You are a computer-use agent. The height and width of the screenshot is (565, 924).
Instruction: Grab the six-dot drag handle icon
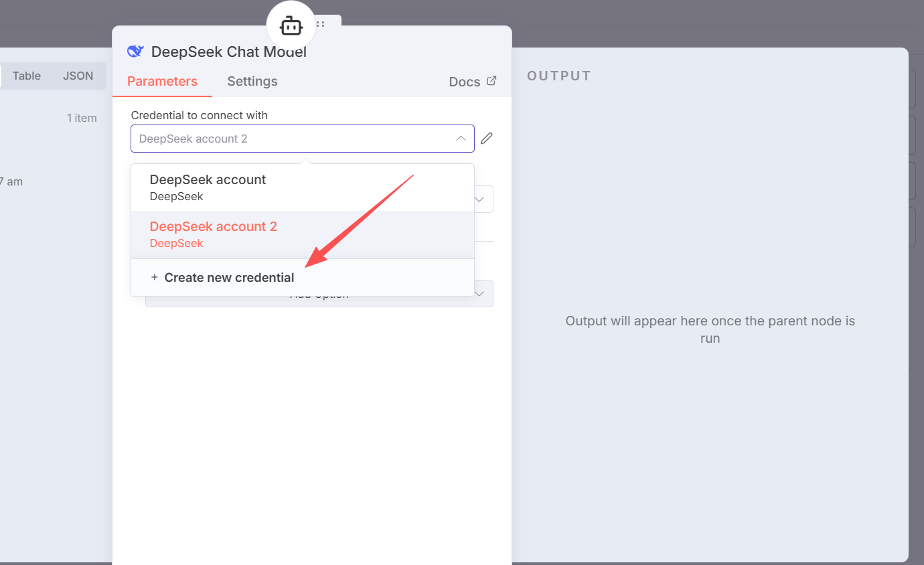point(321,24)
